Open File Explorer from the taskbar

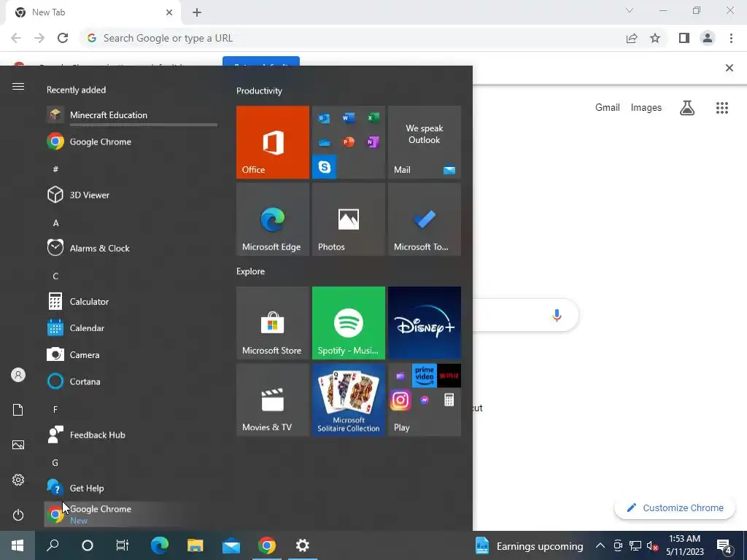(x=196, y=545)
